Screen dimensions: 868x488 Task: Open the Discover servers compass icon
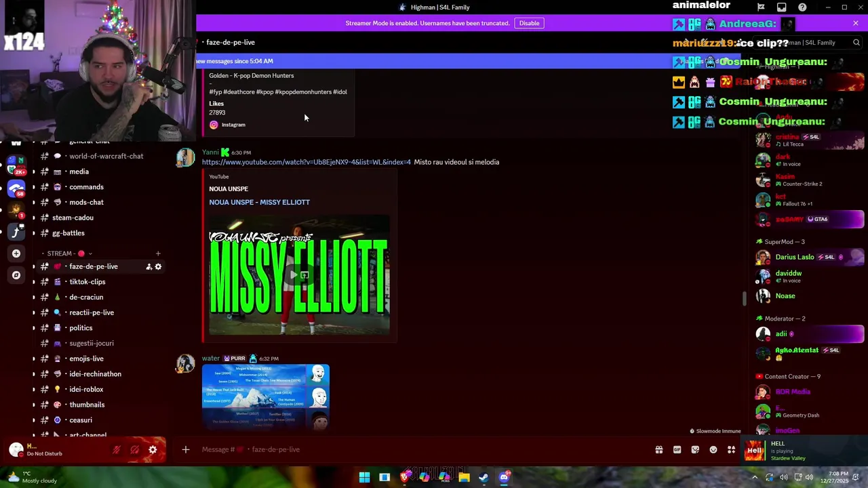(x=16, y=275)
